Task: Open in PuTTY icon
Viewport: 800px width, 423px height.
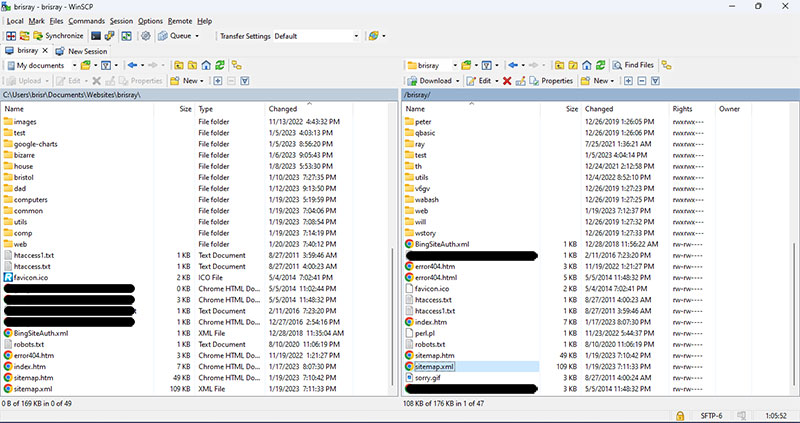Action: tap(109, 36)
